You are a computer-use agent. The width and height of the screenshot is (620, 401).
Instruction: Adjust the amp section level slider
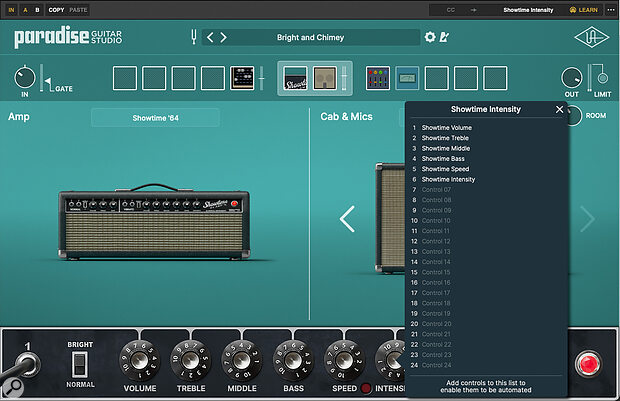(x=344, y=78)
